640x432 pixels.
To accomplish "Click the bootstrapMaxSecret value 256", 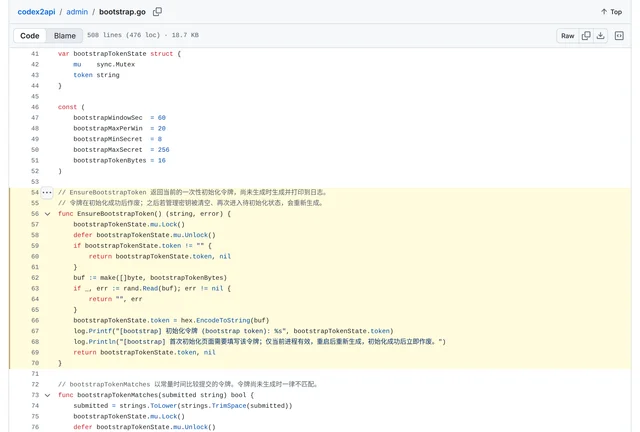I will (x=163, y=150).
